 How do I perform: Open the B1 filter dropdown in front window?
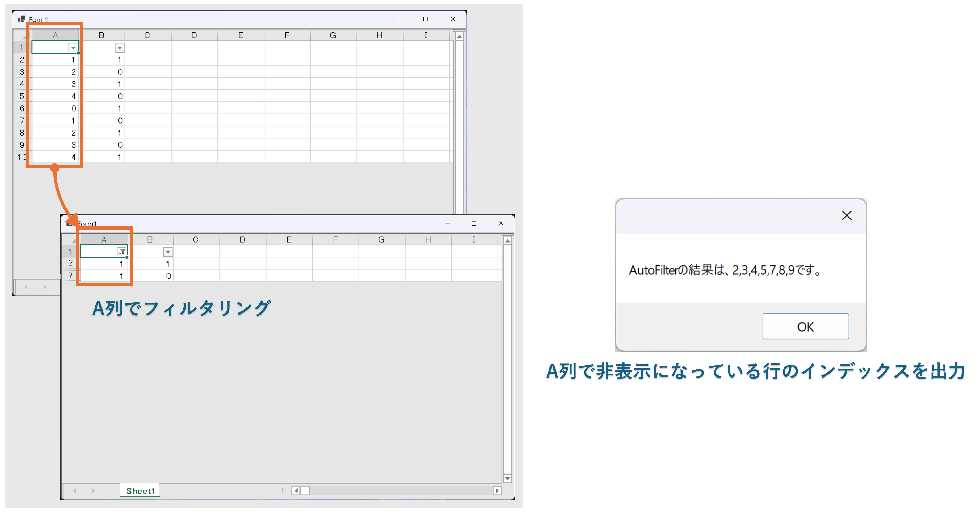pyautogui.click(x=168, y=252)
